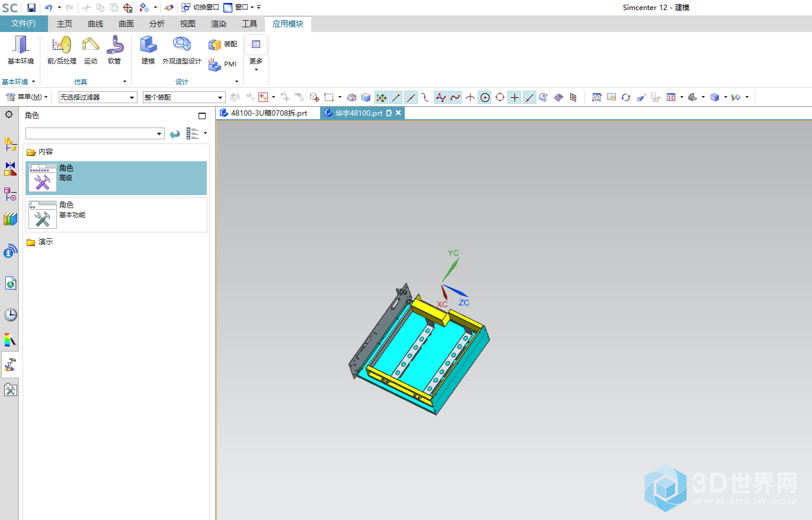Select the 角色 高级 role
812x520 pixels.
click(116, 178)
